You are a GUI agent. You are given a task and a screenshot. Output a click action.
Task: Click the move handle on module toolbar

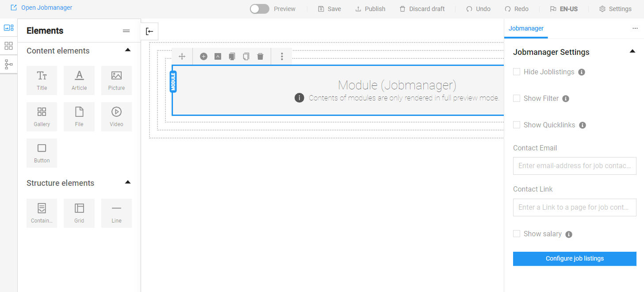pyautogui.click(x=182, y=57)
